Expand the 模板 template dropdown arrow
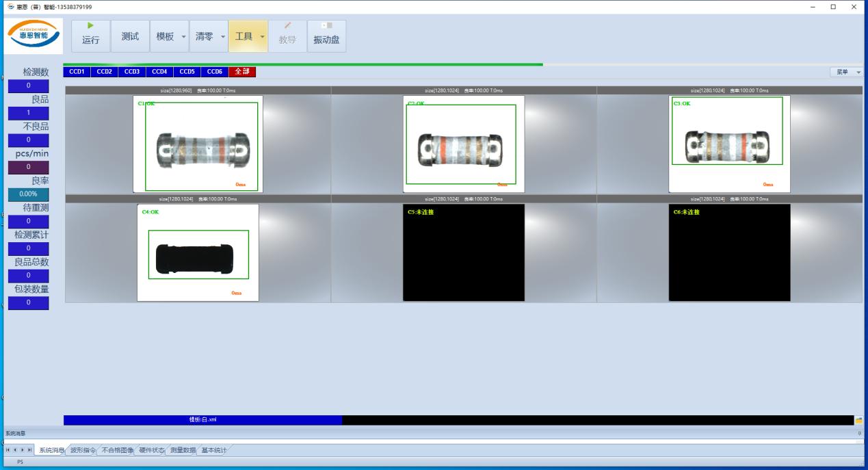The image size is (868, 470). 183,37
